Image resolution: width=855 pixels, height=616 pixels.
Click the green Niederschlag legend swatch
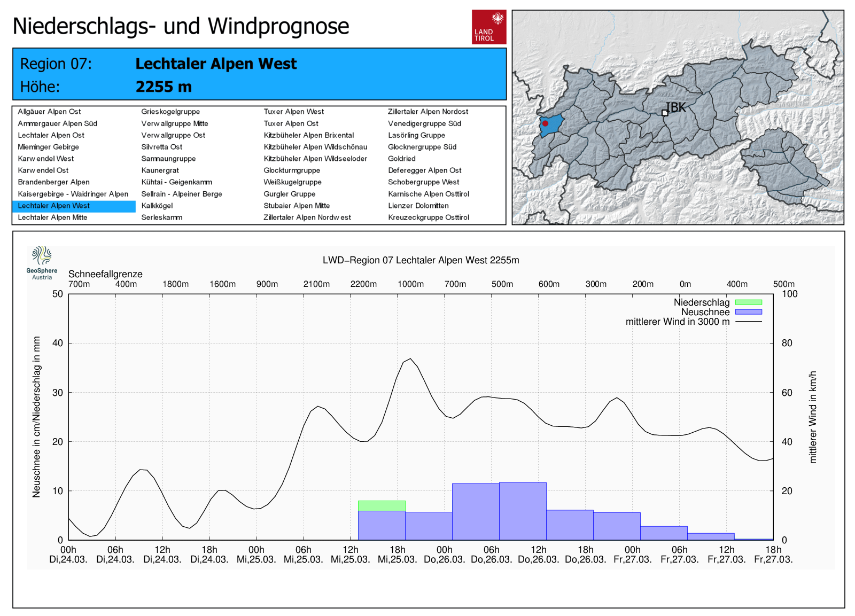(x=748, y=302)
